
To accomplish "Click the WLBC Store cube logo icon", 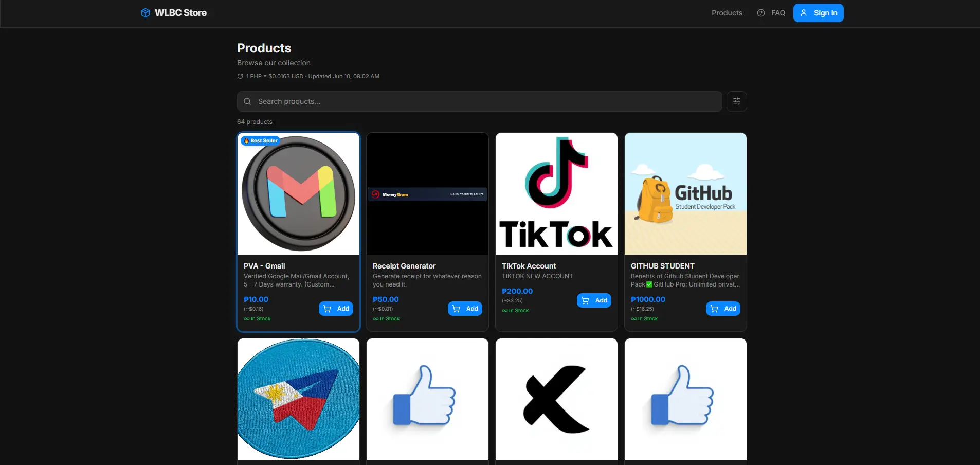I will click(146, 13).
